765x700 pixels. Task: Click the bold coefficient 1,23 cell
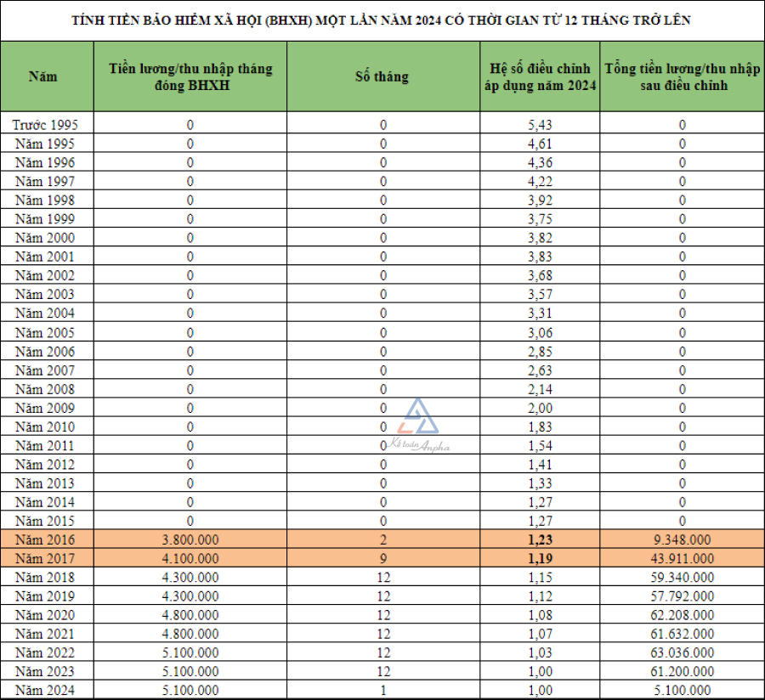pyautogui.click(x=538, y=539)
